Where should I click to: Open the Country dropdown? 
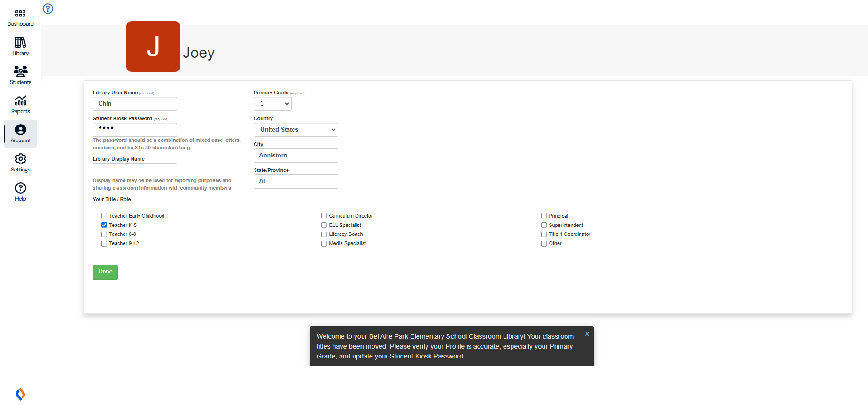click(x=295, y=130)
